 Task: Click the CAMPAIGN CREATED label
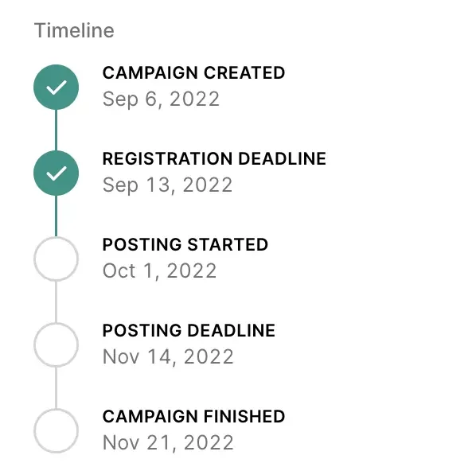coord(193,73)
